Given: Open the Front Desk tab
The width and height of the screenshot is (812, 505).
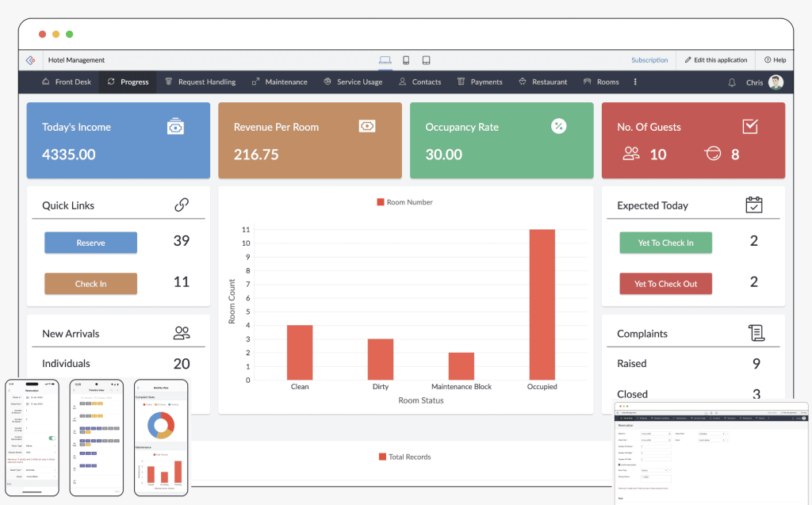Looking at the screenshot, I should pos(67,82).
